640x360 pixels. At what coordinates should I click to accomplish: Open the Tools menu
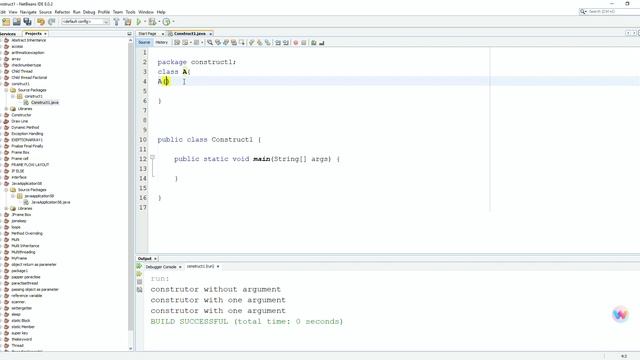(131, 12)
